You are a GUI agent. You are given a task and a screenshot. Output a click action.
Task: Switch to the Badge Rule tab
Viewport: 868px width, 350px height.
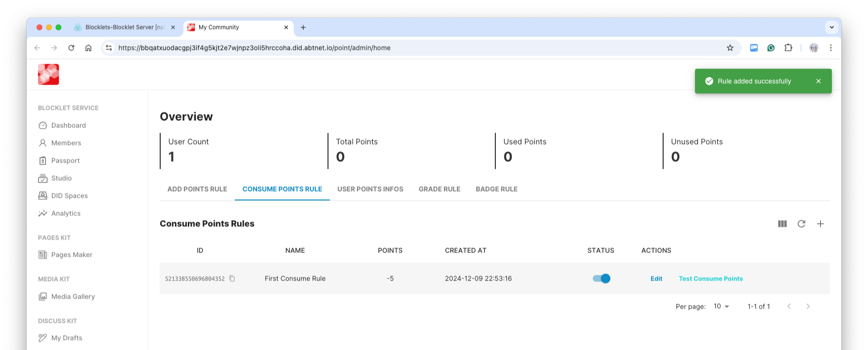tap(497, 189)
